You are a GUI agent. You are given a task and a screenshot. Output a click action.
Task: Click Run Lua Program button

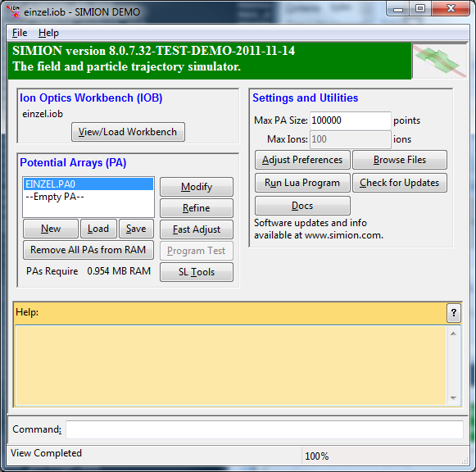[x=302, y=183]
